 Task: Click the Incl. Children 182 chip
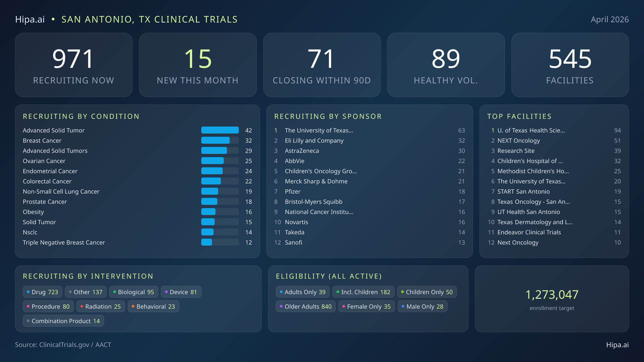point(363,292)
